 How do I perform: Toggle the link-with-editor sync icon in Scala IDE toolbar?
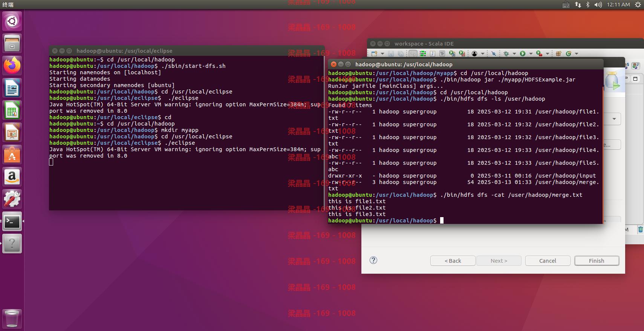click(x=413, y=54)
